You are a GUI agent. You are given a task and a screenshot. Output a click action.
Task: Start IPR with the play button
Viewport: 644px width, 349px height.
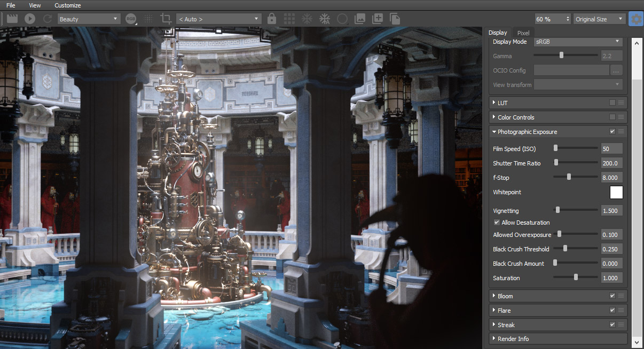coord(30,19)
